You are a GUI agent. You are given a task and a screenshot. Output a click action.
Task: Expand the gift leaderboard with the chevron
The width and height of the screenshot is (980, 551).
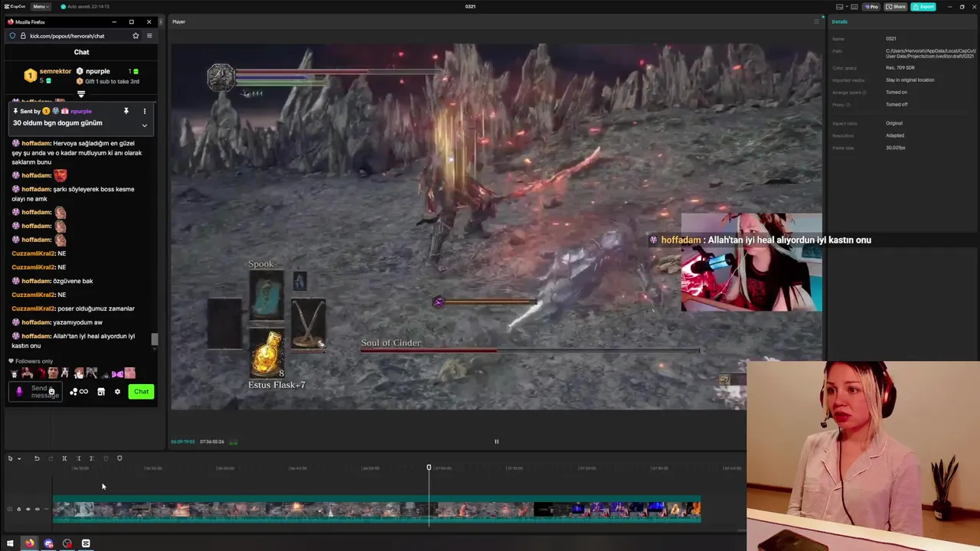[81, 94]
